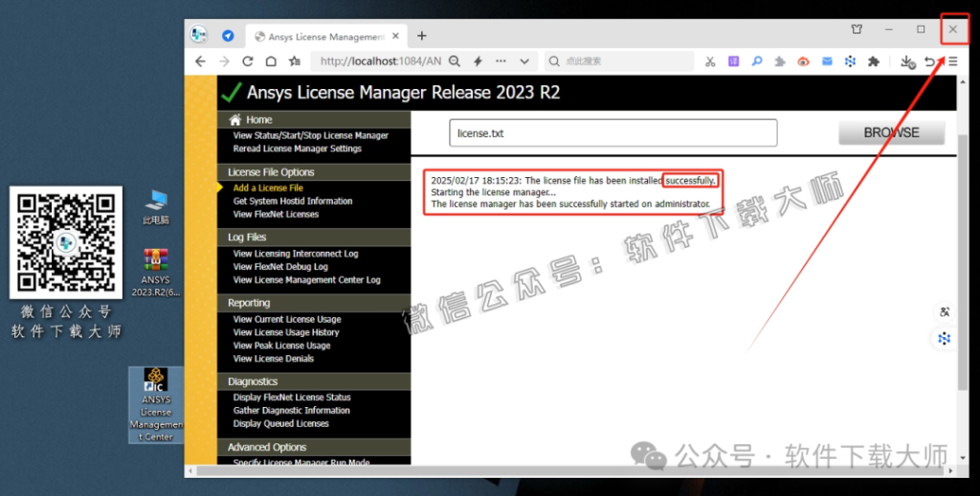Click into the browser search field

[x=619, y=61]
